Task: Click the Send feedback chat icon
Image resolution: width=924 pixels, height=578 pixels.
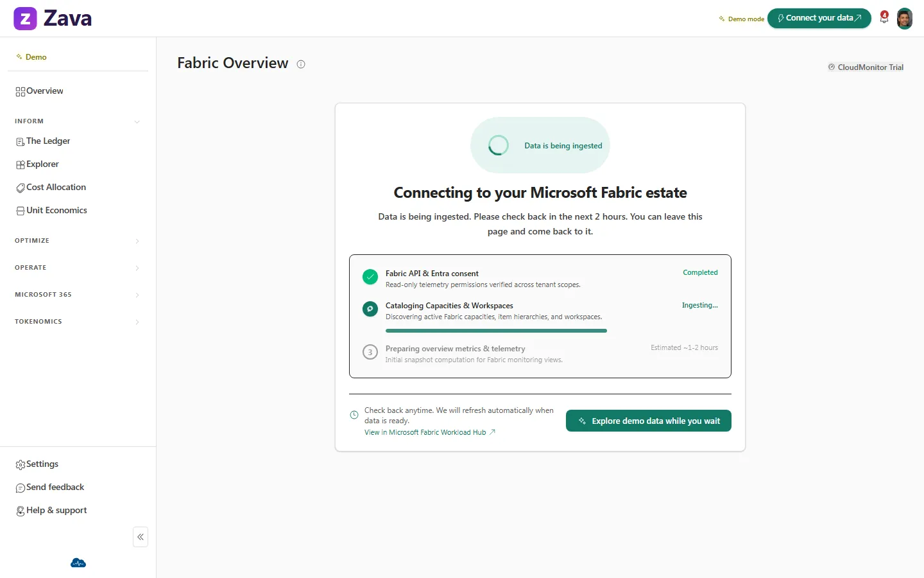Action: pyautogui.click(x=21, y=488)
